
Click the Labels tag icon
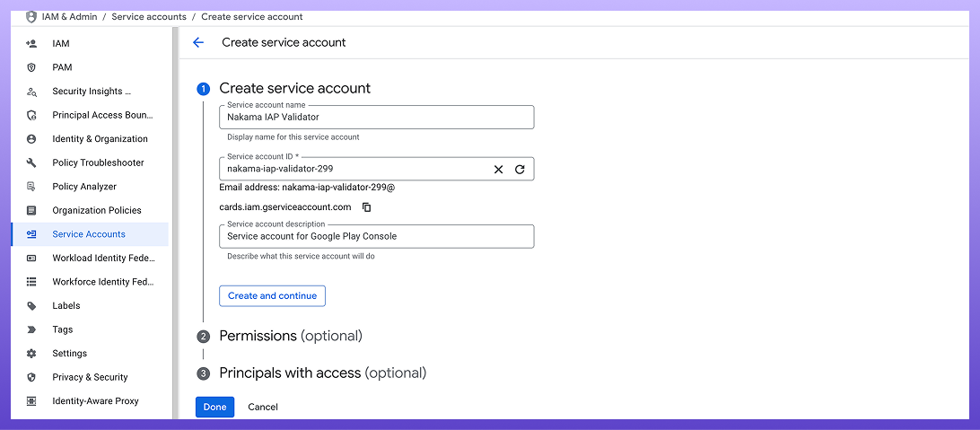tap(31, 305)
